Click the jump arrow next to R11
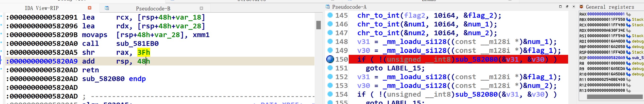 (628, 80)
